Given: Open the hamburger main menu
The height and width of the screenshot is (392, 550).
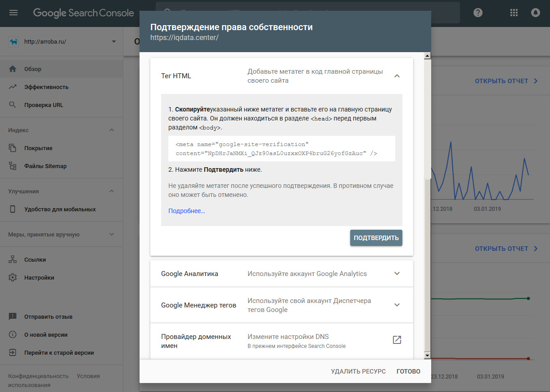Looking at the screenshot, I should coord(14,13).
